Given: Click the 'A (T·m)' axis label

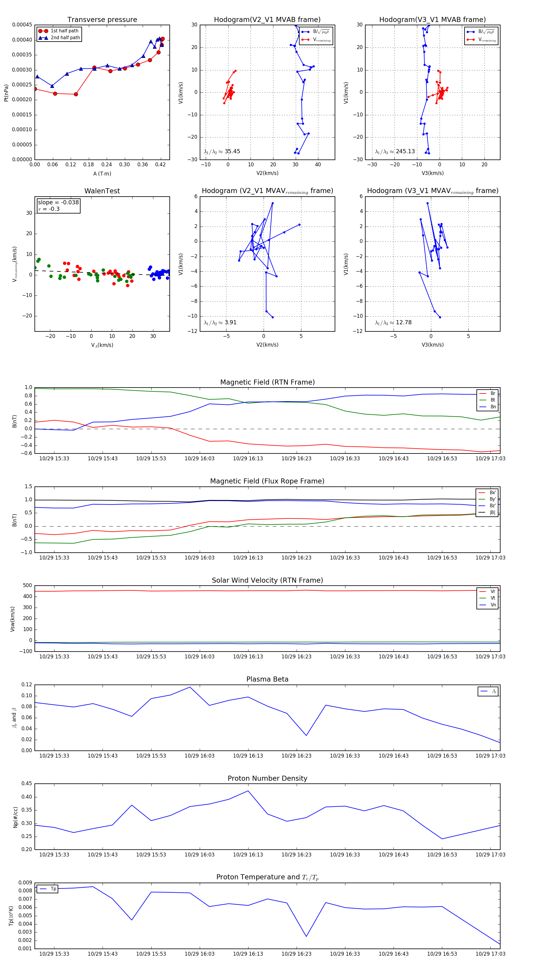Looking at the screenshot, I should [x=102, y=173].
